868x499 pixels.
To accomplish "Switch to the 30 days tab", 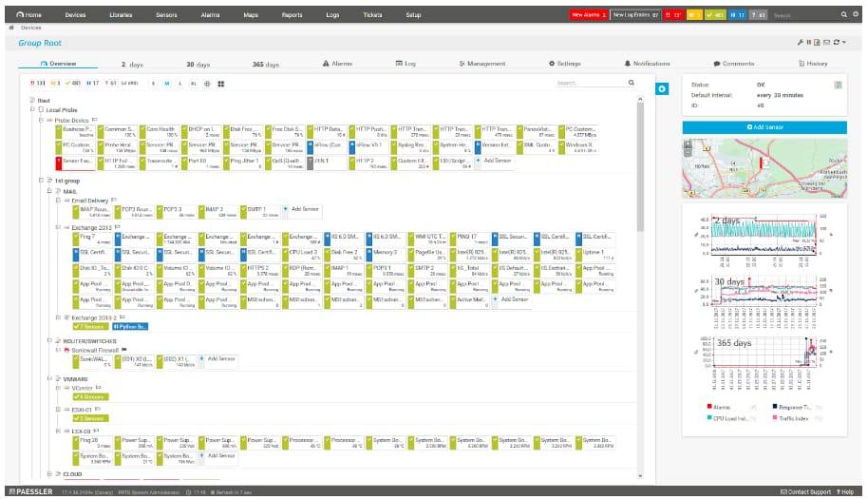I will pos(198,65).
